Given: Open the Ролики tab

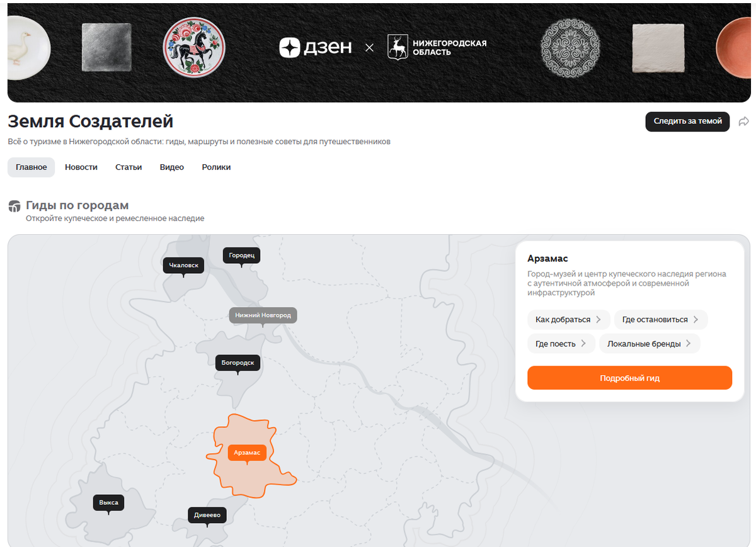Looking at the screenshot, I should pyautogui.click(x=216, y=167).
